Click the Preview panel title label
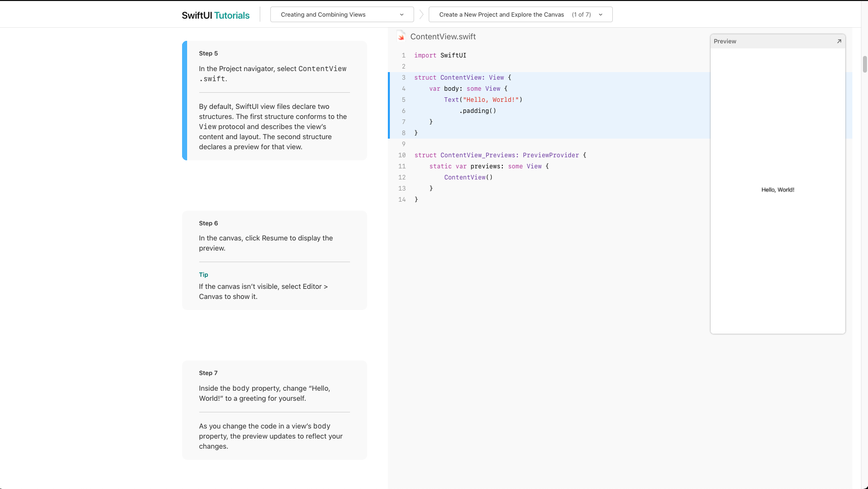Image resolution: width=868 pixels, height=489 pixels. (725, 41)
